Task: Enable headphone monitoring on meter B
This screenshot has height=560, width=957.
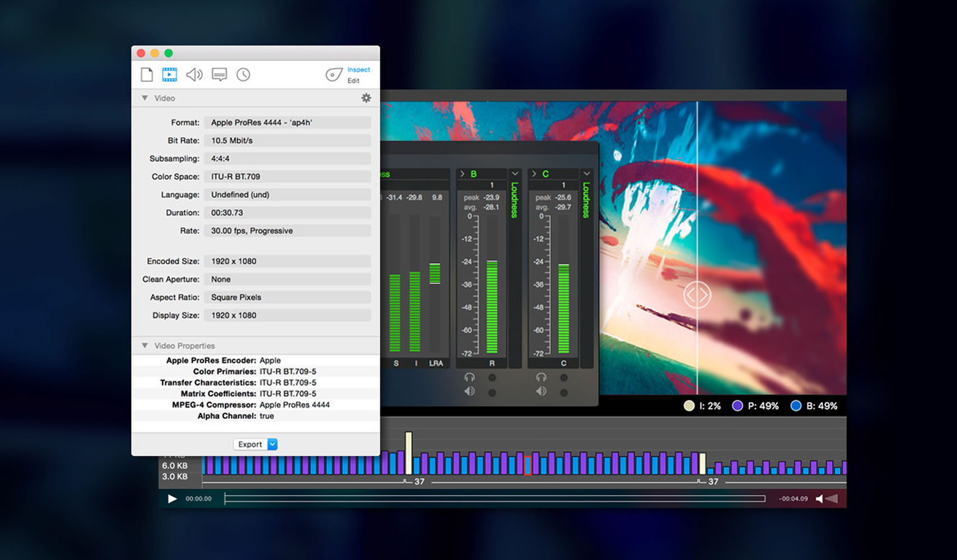Action: (469, 377)
